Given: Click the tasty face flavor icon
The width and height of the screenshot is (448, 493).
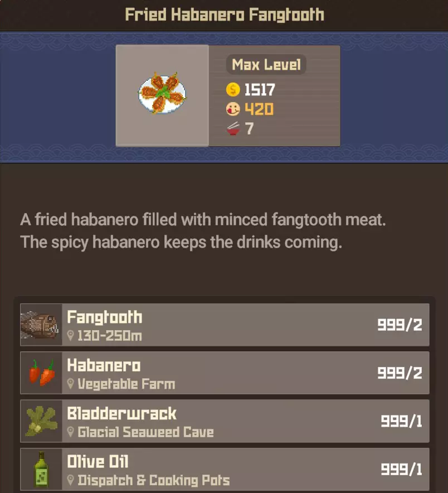Looking at the screenshot, I should (x=233, y=109).
